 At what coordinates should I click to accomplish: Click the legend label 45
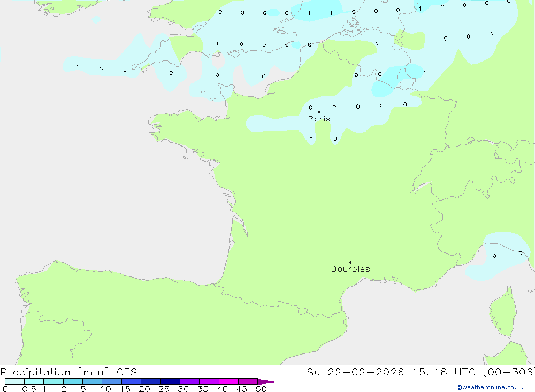pyautogui.click(x=242, y=389)
